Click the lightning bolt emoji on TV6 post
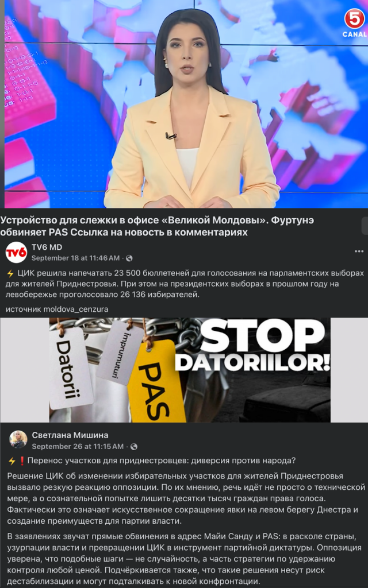The image size is (368, 588). (10, 273)
